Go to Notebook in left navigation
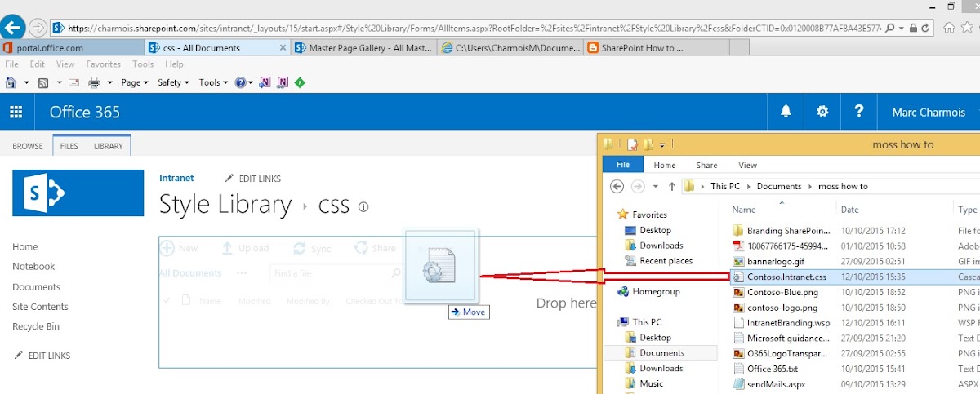 [33, 267]
